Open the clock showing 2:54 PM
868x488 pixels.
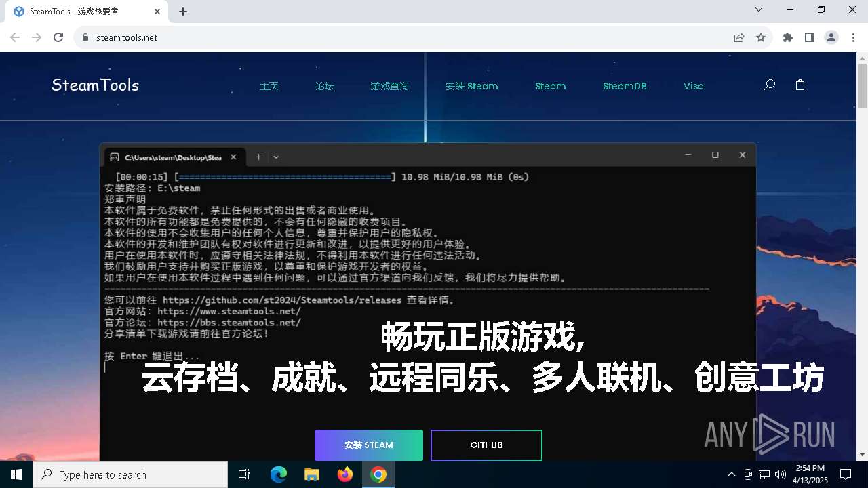[812, 474]
